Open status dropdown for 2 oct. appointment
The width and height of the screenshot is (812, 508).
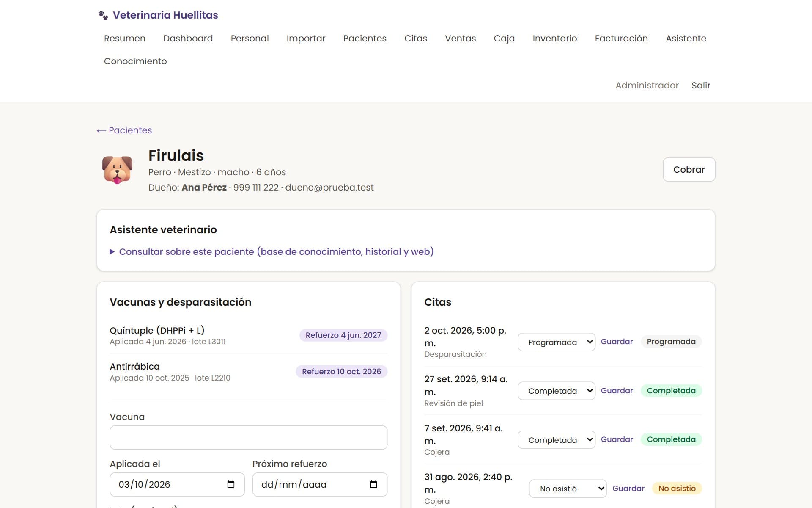[x=556, y=342]
